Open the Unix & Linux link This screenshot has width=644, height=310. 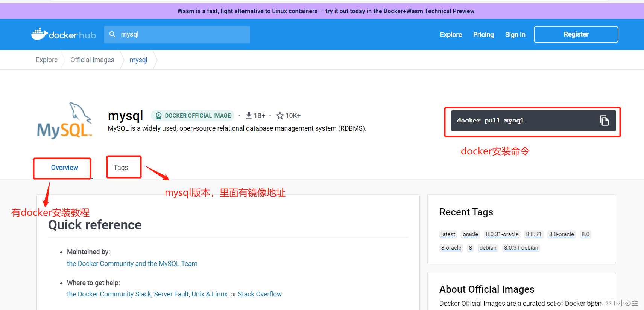point(210,294)
